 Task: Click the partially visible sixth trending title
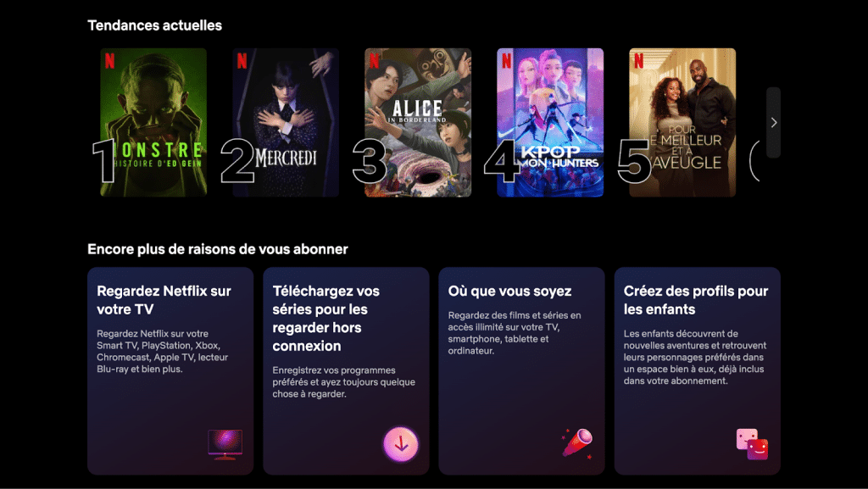tap(754, 160)
